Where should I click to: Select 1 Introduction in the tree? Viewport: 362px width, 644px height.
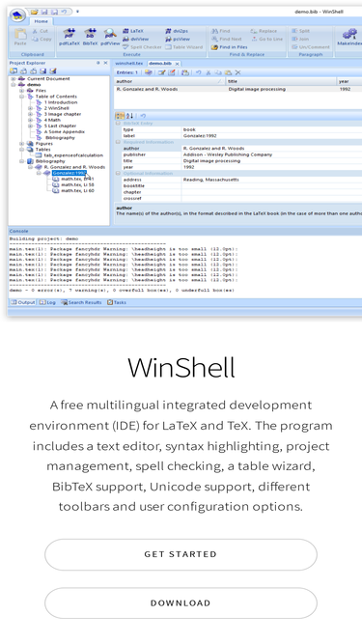pos(61,102)
